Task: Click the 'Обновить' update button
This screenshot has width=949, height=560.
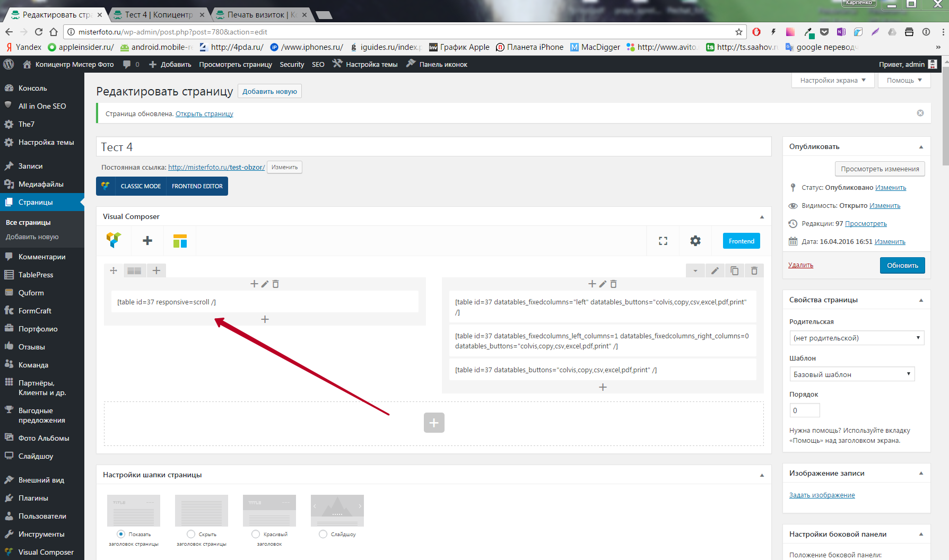Action: coord(902,265)
